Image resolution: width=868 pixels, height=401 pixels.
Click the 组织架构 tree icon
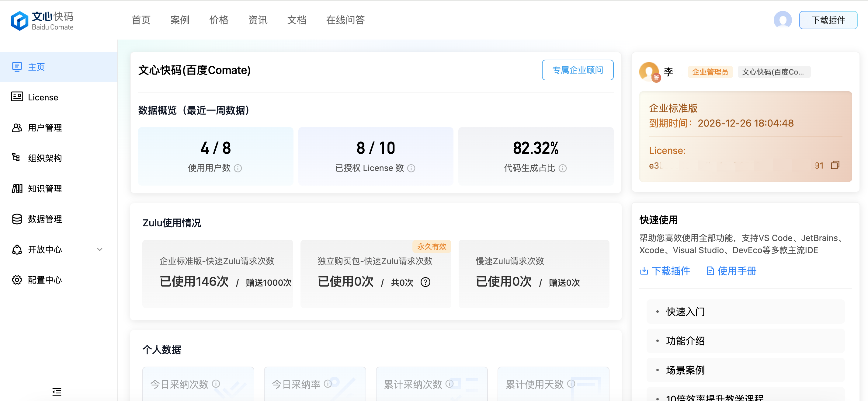16,157
